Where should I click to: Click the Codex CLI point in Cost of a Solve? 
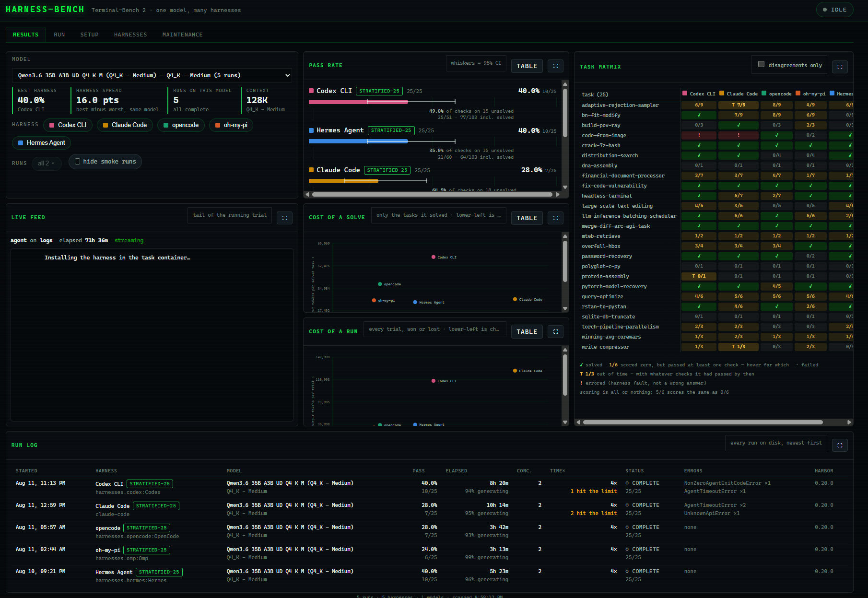click(x=434, y=257)
